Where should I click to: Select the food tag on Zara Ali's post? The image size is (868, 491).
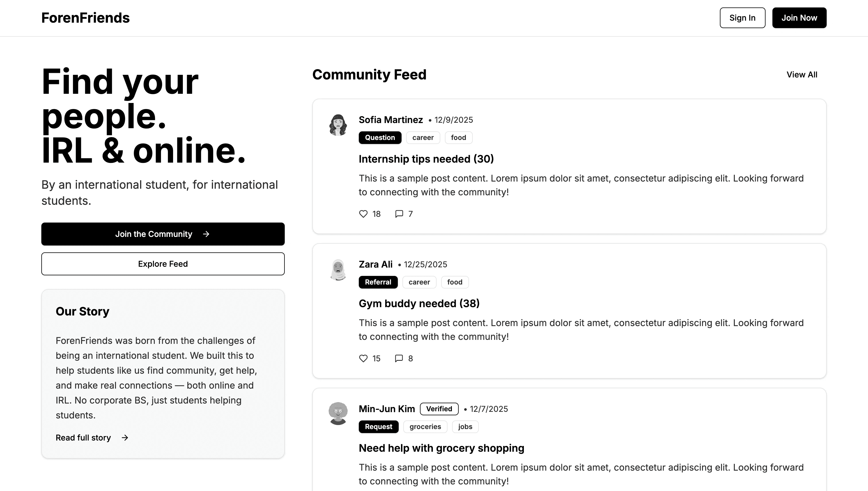(455, 282)
